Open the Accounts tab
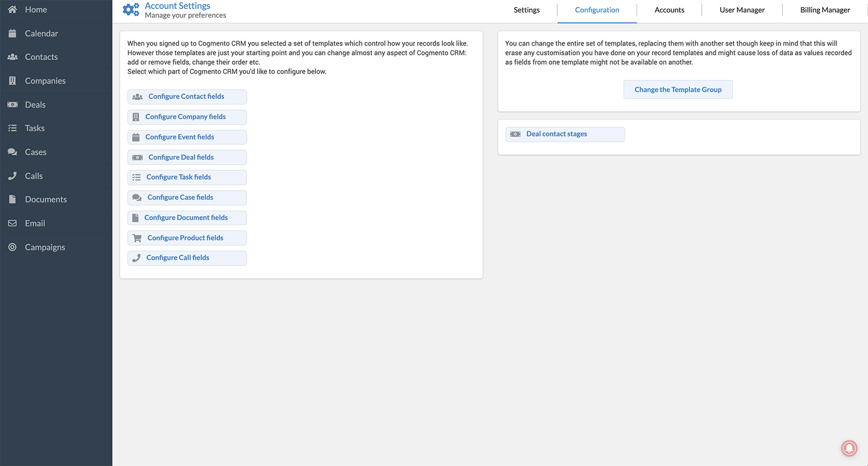Screen dimensions: 868x466 tap(669, 10)
